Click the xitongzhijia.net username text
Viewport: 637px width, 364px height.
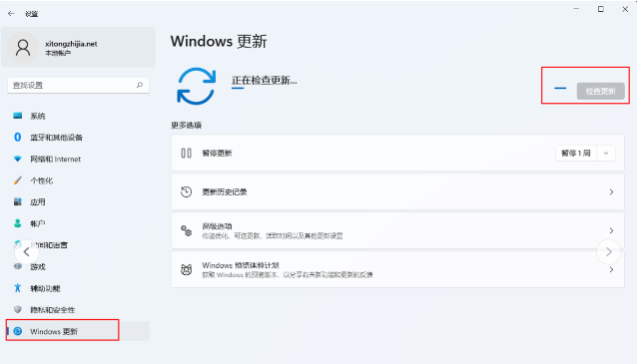click(71, 44)
